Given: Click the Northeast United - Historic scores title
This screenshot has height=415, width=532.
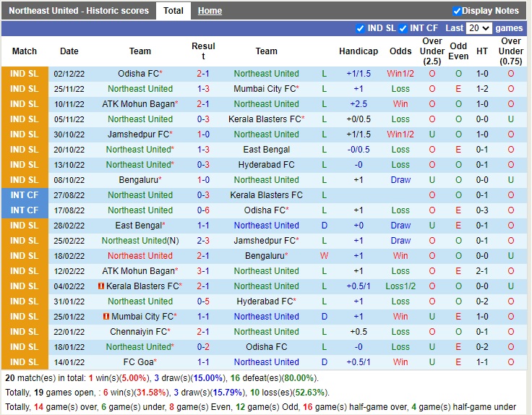Looking at the screenshot, I should pos(79,11).
